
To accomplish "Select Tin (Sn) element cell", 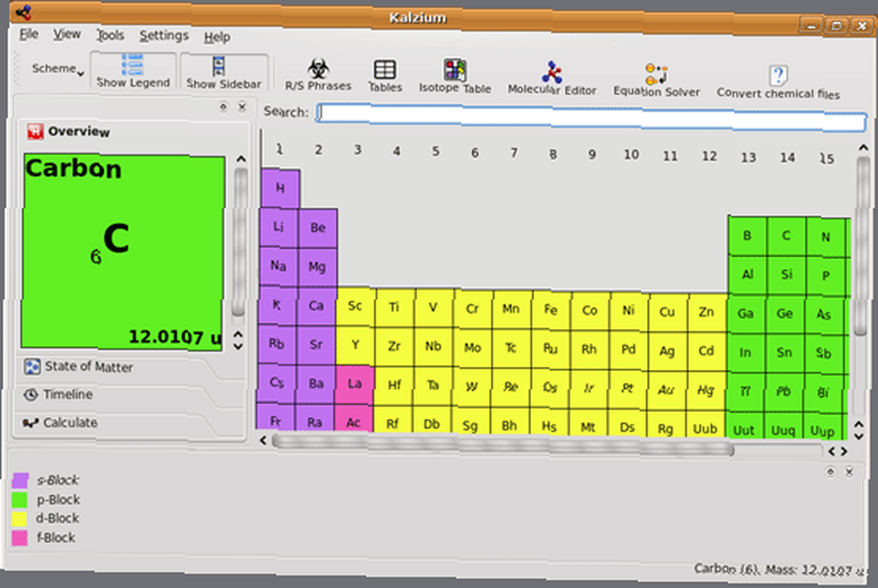I will (784, 353).
